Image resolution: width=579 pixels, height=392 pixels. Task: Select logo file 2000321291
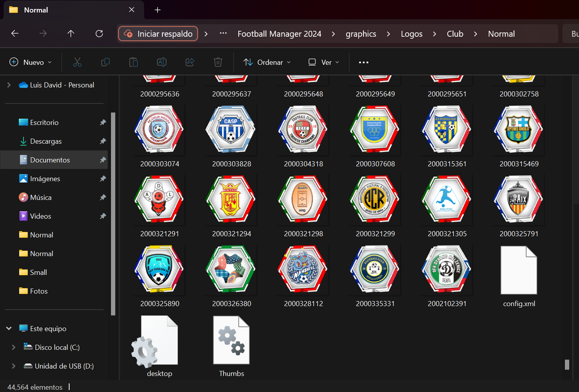[159, 206]
